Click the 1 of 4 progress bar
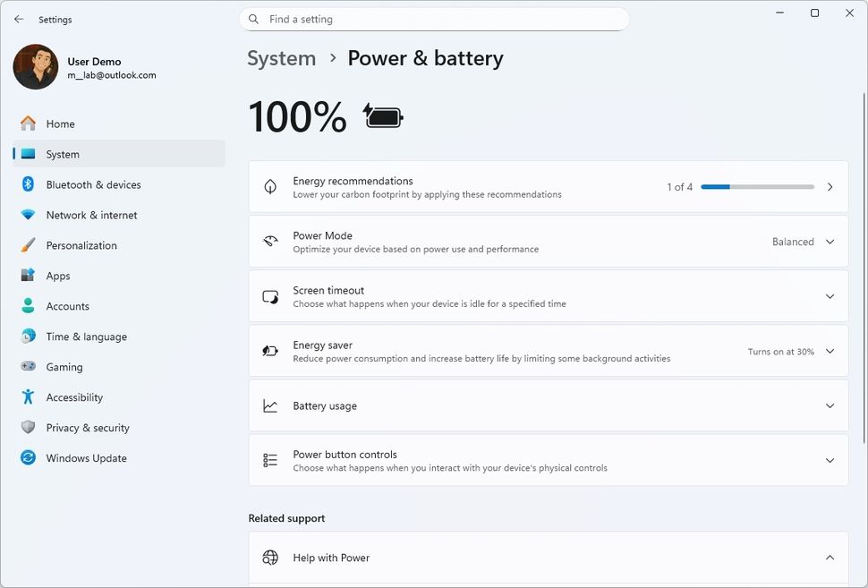This screenshot has width=868, height=588. tap(757, 186)
